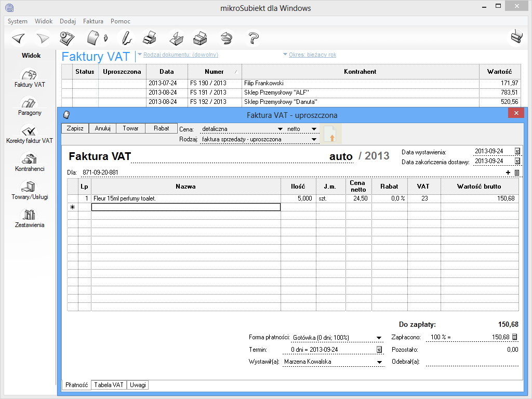Screen dimensions: 532x399
Task: Open calendar for Data wystawienia
Action: (x=517, y=152)
